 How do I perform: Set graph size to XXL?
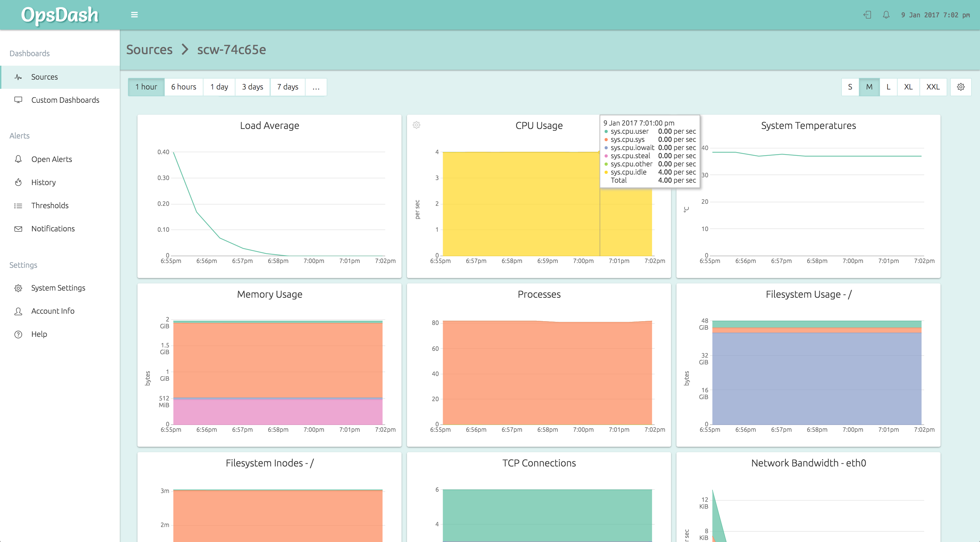933,87
